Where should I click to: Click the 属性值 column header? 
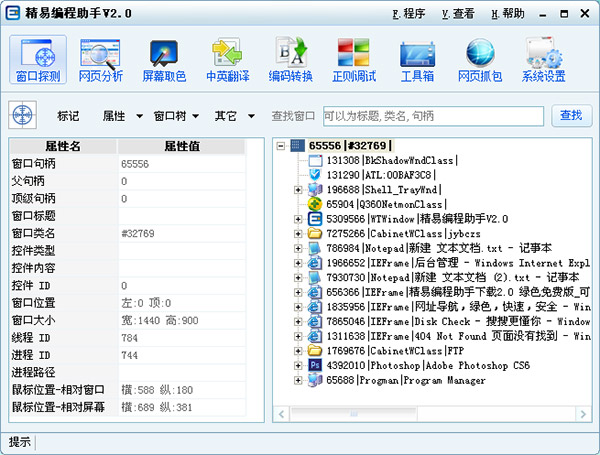point(181,146)
